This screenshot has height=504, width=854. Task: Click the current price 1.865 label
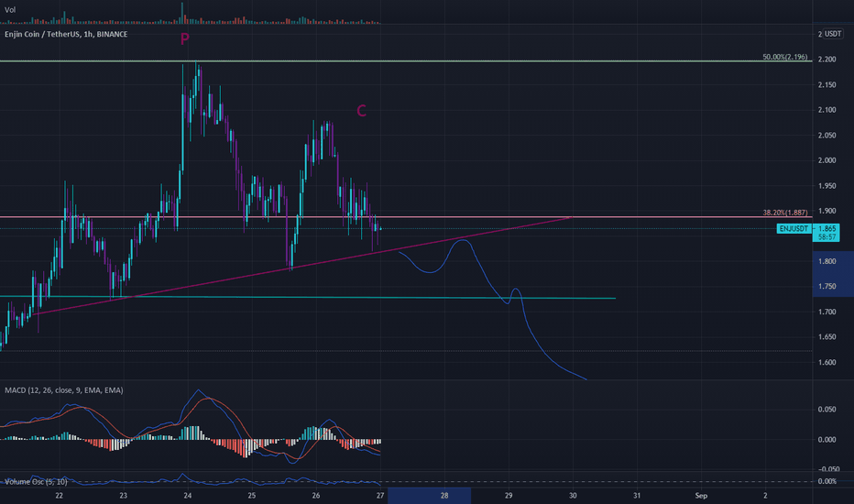(x=827, y=229)
